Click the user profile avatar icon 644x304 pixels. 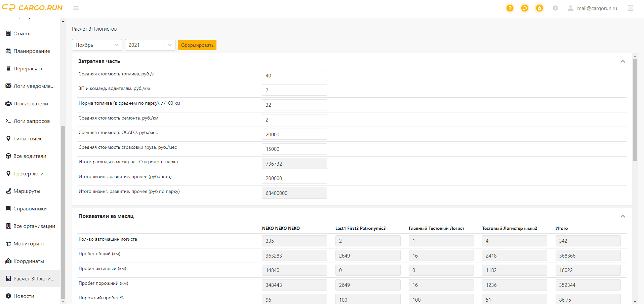570,8
